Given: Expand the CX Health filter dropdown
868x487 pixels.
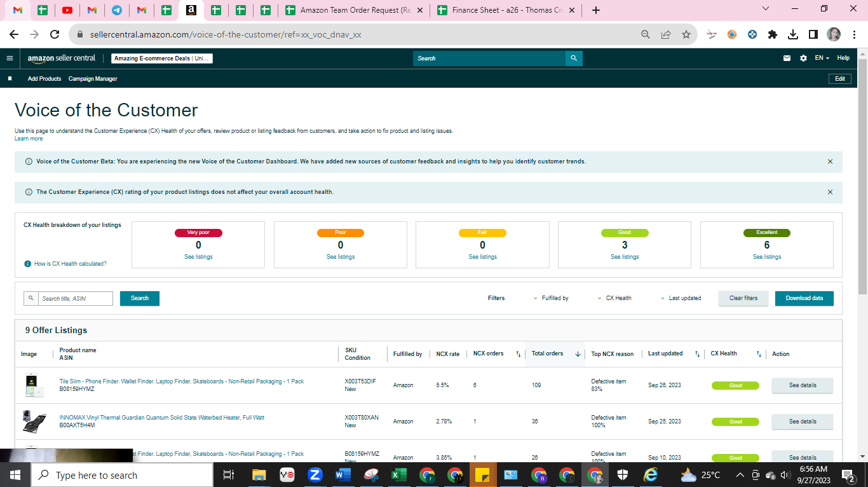Looking at the screenshot, I should click(614, 298).
